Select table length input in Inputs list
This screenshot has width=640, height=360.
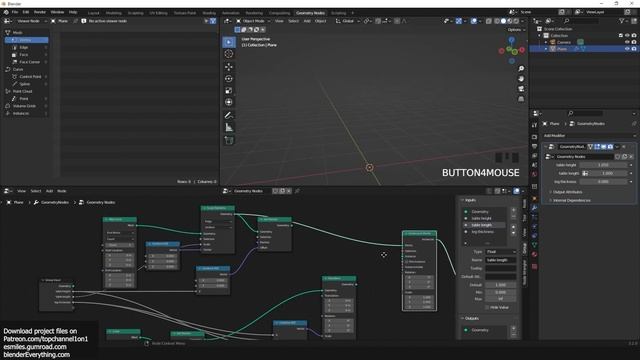click(484, 225)
